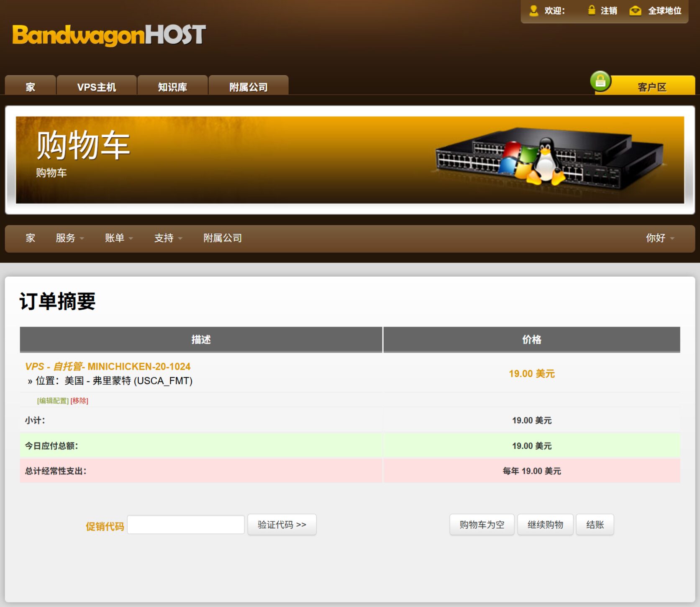Click the 促销代码 input field

tap(186, 525)
